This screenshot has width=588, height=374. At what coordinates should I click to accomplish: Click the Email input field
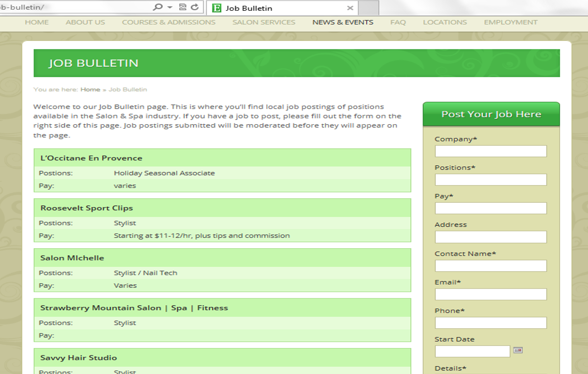point(490,294)
